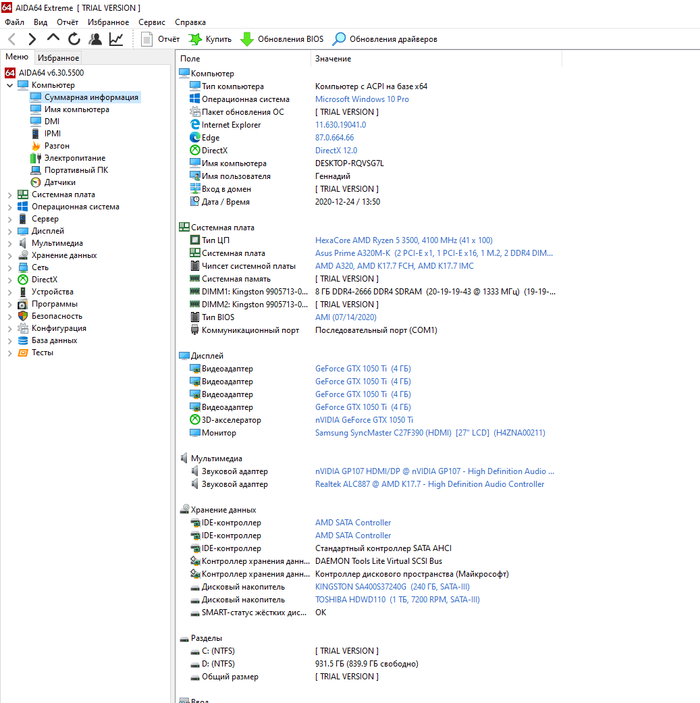Click Обновления драйверов toolbar button
700x703 pixels.
click(x=385, y=39)
